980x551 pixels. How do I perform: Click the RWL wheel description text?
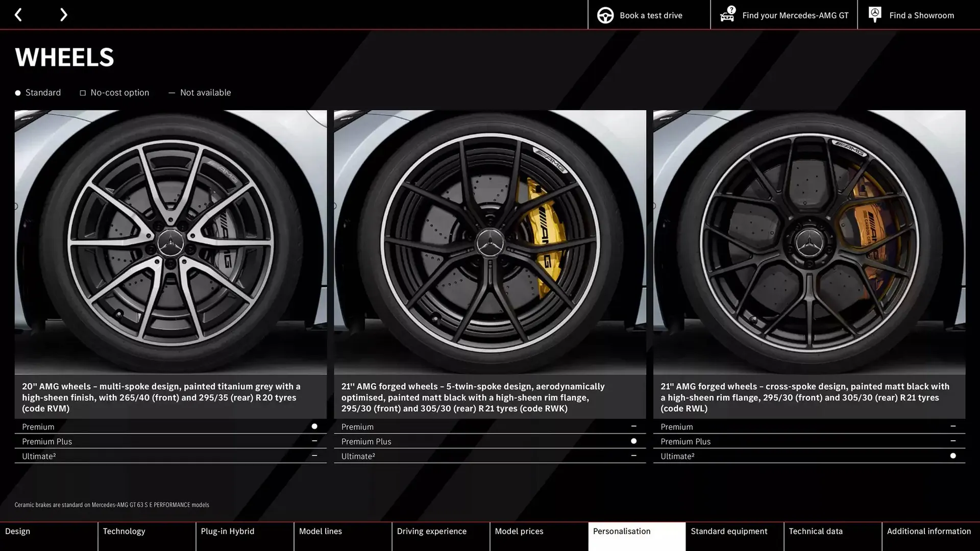(x=804, y=397)
